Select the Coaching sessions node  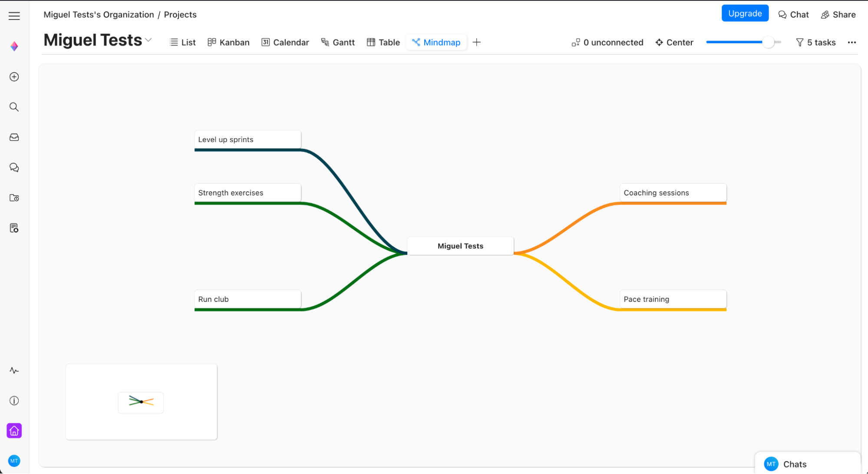(673, 193)
